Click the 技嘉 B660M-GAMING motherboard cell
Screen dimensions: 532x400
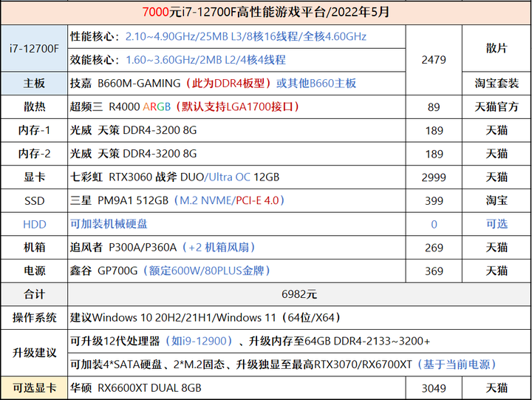click(x=236, y=84)
